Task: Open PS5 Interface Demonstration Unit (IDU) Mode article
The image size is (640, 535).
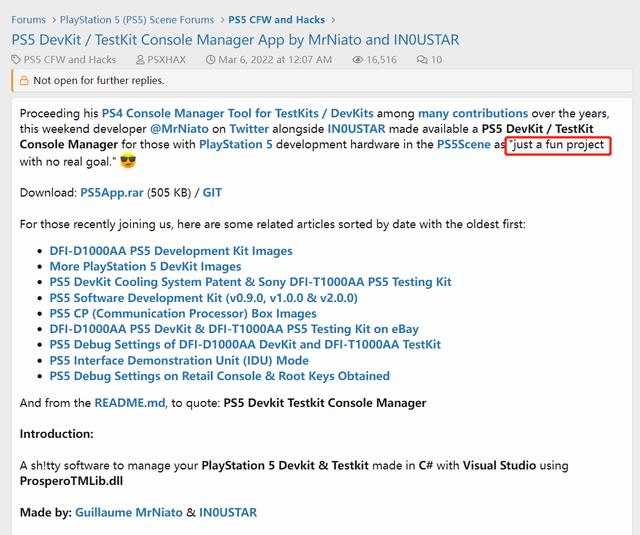Action: pyautogui.click(x=179, y=360)
